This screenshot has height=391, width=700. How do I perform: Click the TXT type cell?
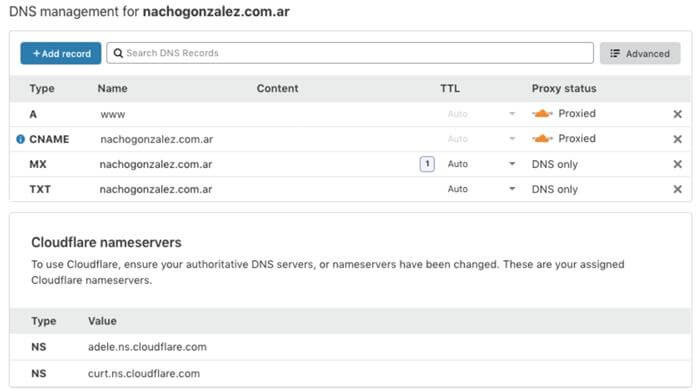40,189
